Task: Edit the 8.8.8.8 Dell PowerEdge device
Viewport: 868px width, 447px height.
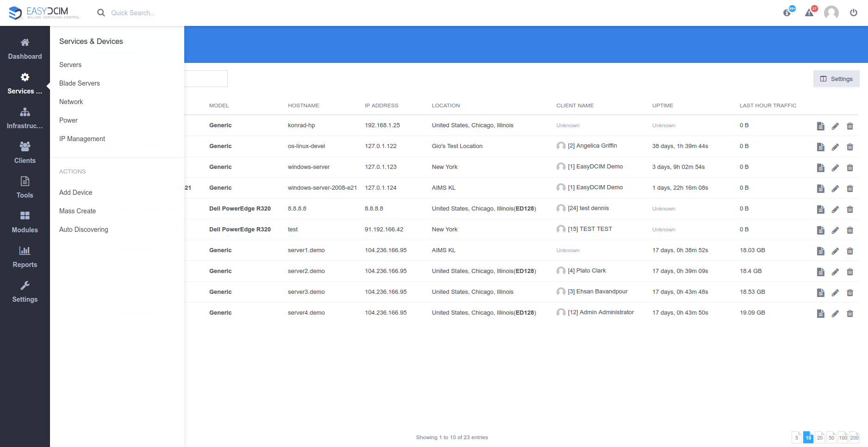Action: point(835,209)
